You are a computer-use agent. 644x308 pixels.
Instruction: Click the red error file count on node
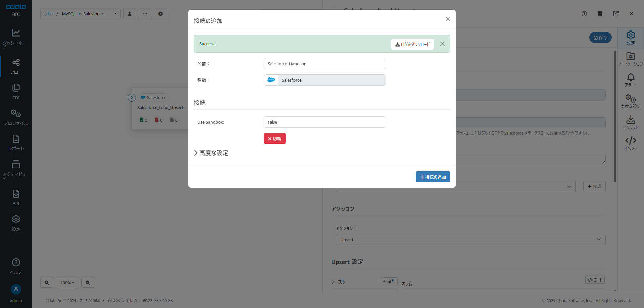159,120
